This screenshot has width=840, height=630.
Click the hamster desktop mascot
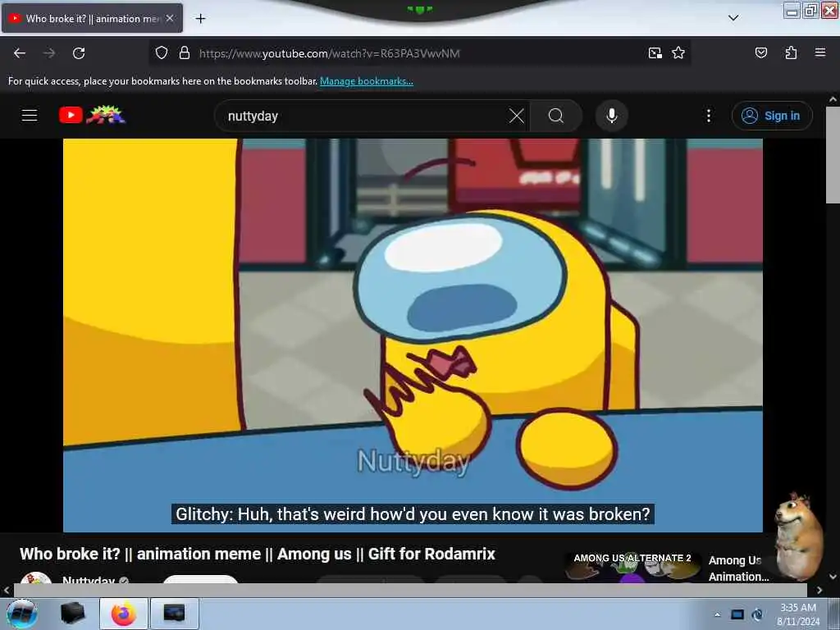[797, 537]
